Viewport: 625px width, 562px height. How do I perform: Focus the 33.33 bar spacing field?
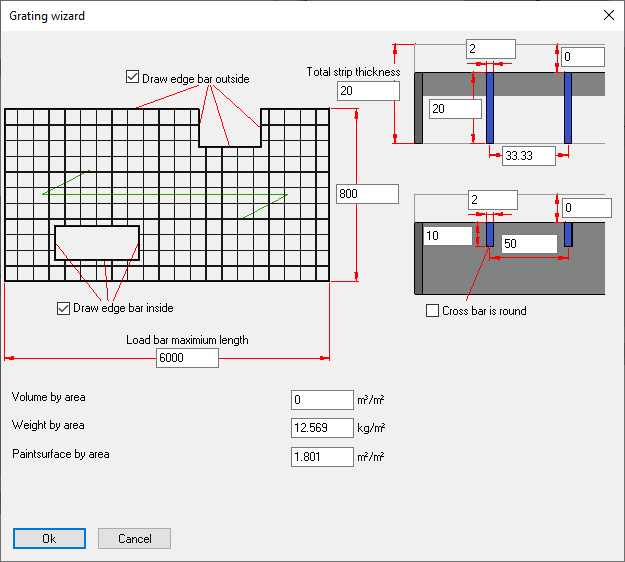(529, 156)
